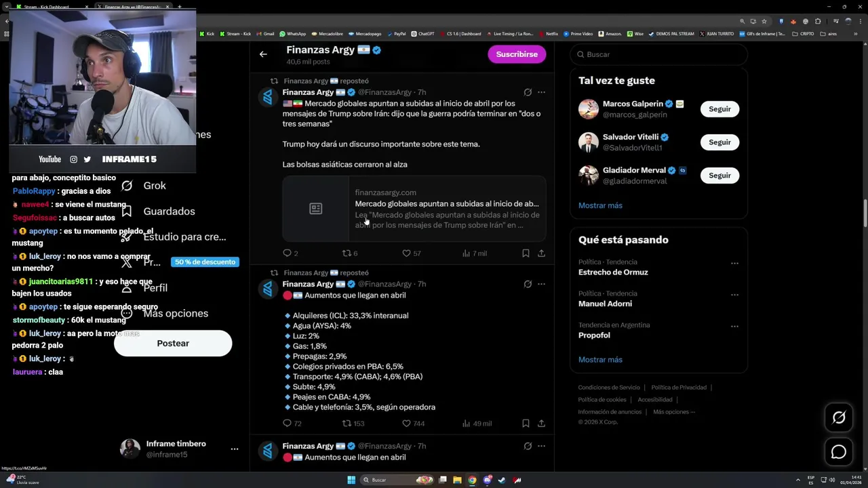Screen dimensions: 868x488
Task: Open the Estrecho de Ormuz trend
Action: [x=613, y=272]
